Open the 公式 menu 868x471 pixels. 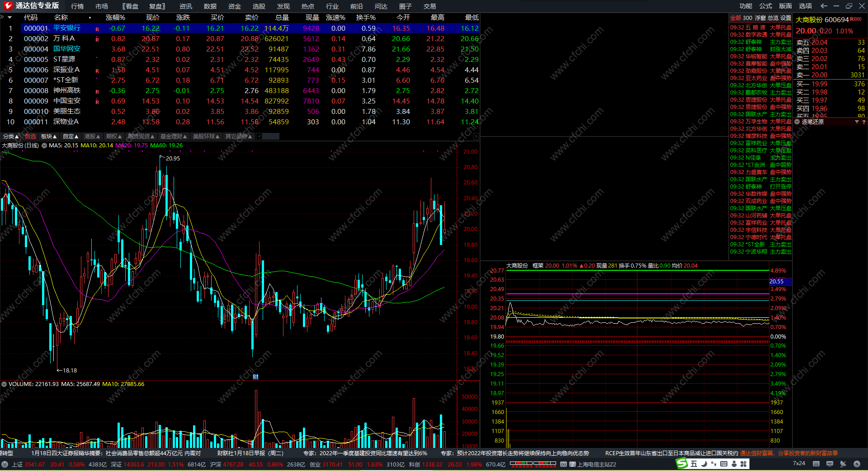[766, 6]
